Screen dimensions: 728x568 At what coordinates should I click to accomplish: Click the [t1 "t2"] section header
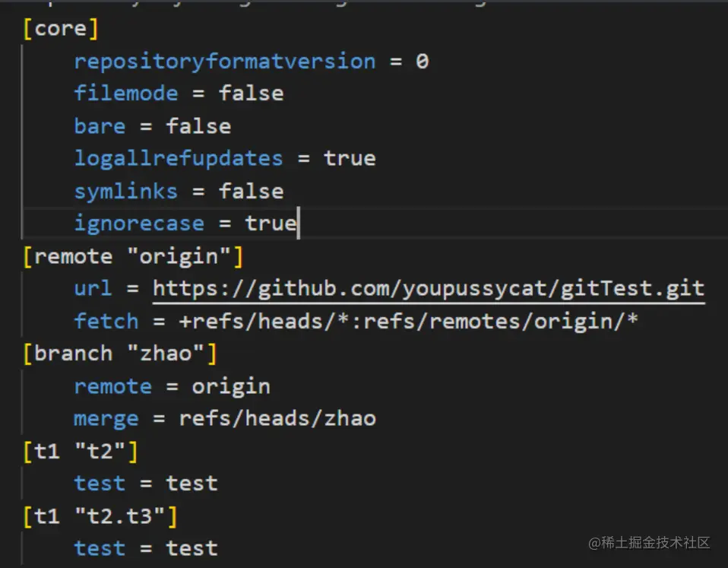pos(81,451)
